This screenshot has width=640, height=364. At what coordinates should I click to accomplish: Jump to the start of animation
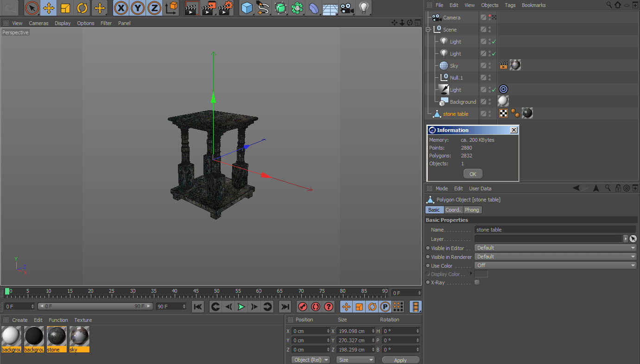[198, 307]
